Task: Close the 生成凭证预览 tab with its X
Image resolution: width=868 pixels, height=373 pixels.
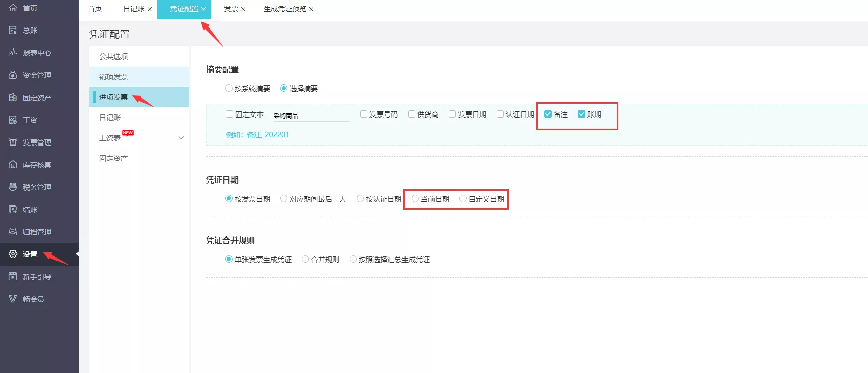Action: [311, 9]
